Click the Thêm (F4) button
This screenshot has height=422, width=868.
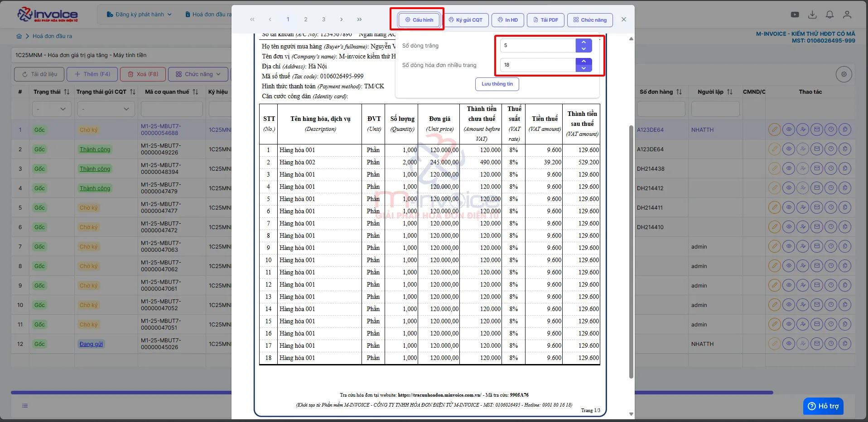[92, 74]
